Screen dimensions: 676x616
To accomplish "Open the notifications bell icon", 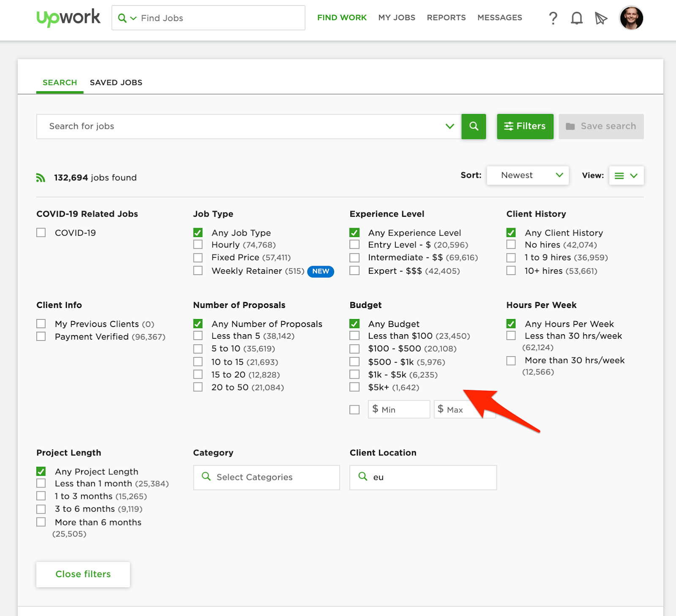I will 577,18.
